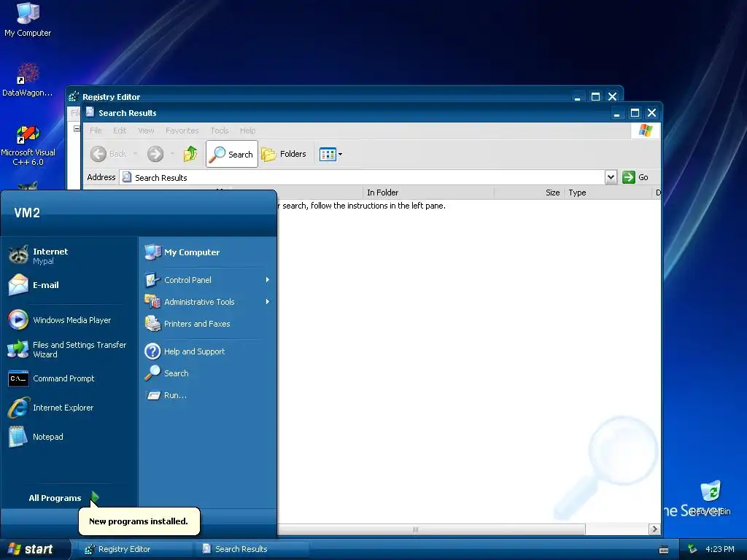
Task: Select Microsoft Visual C++ 6.0 icon
Action: pos(28,145)
